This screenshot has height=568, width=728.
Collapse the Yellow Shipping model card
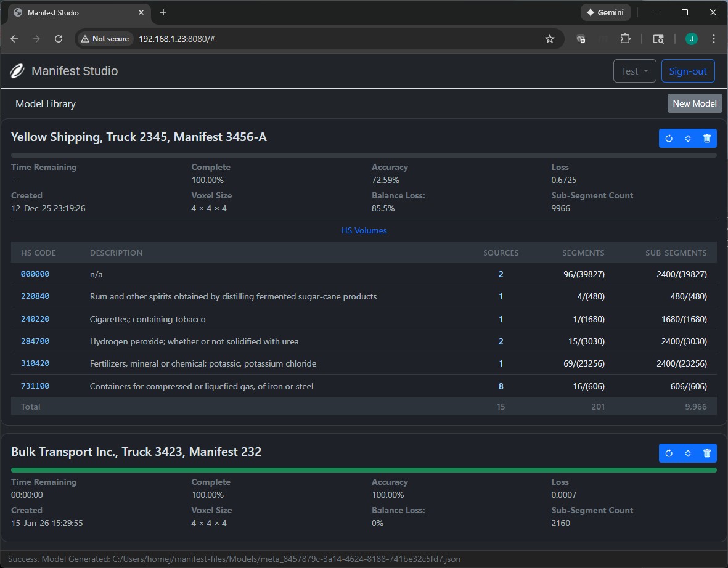[x=688, y=139]
